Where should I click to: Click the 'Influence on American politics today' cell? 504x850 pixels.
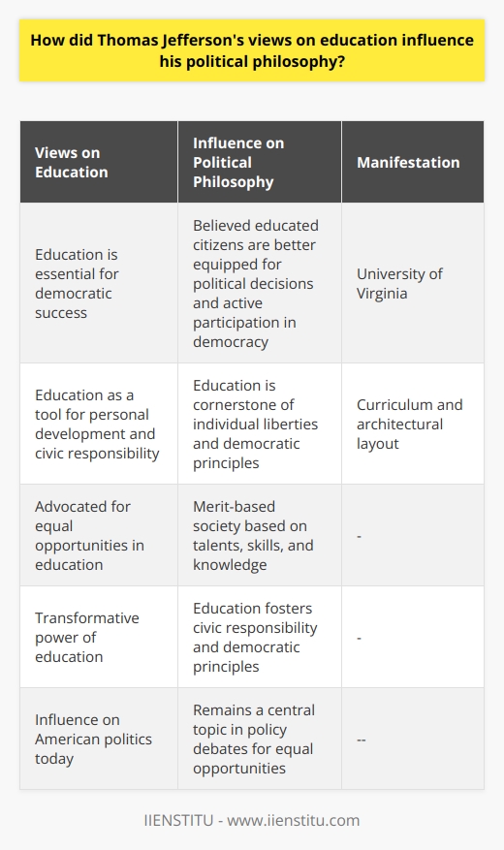(99, 739)
